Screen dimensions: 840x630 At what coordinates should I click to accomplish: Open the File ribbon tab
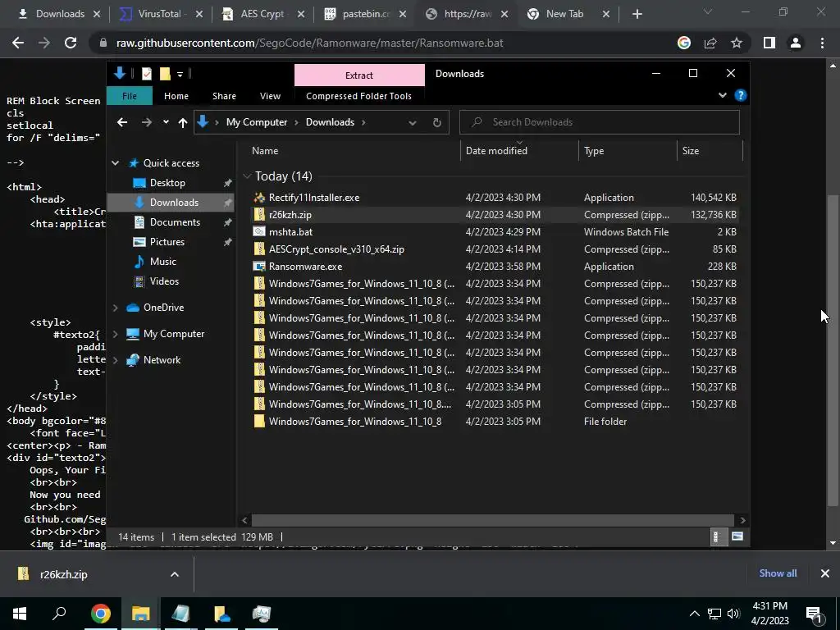click(130, 96)
